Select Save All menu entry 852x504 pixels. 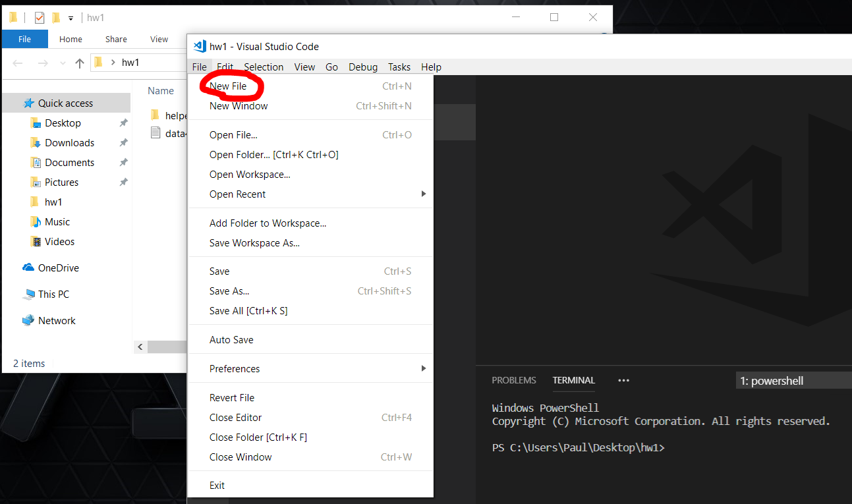pos(310,311)
